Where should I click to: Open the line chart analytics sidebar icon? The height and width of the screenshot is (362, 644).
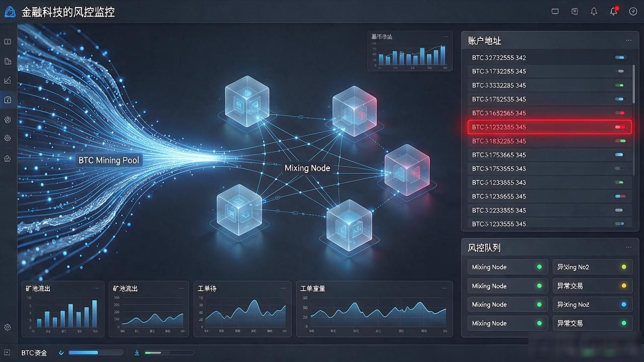(x=8, y=80)
